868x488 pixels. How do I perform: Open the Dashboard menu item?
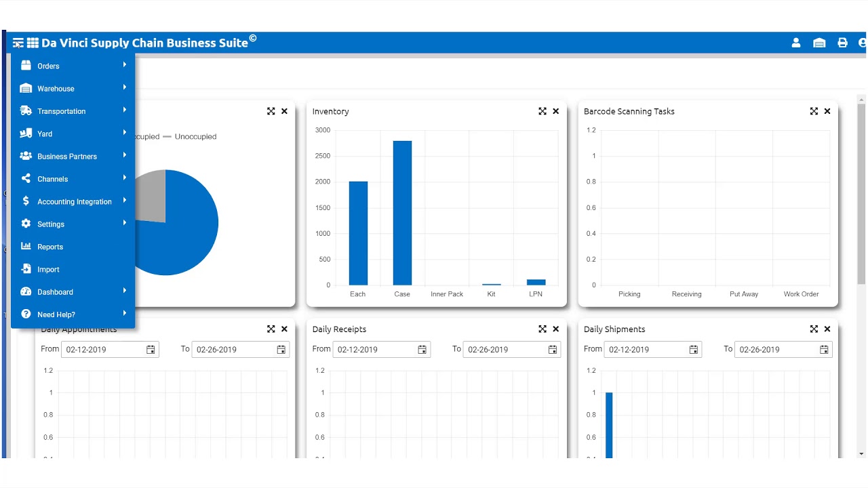click(73, 291)
